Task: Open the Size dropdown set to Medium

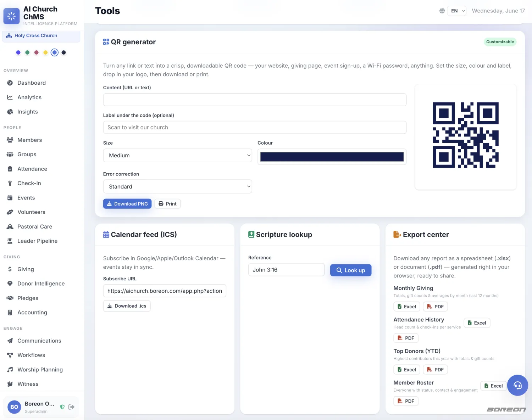Action: [x=178, y=155]
